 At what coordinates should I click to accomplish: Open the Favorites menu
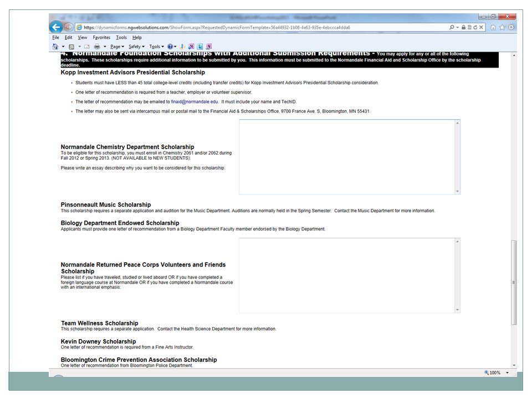101,37
